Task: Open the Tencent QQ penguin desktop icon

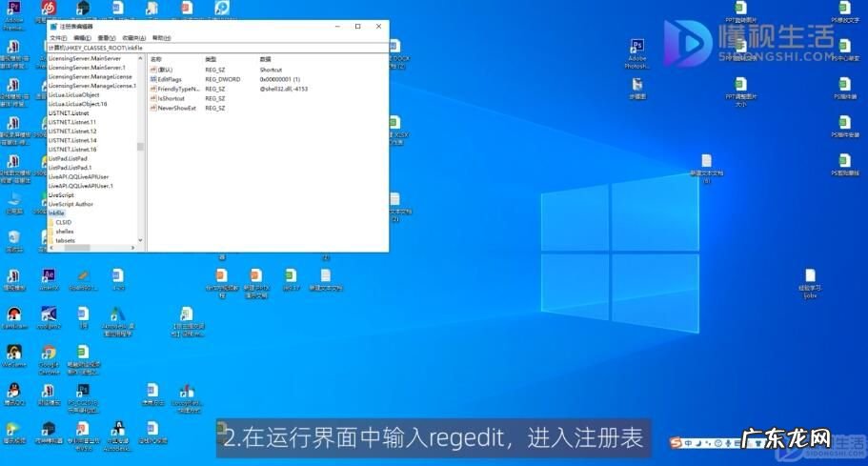Action: point(14,395)
